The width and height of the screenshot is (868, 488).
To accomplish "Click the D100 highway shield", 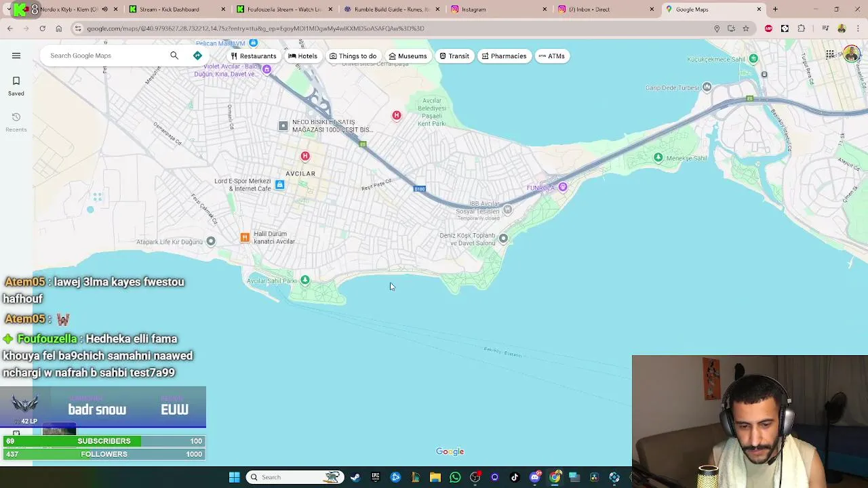I will pyautogui.click(x=420, y=189).
